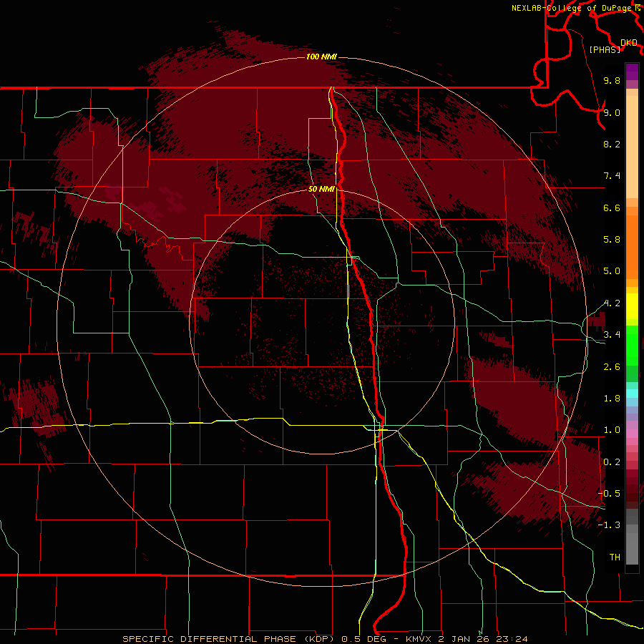This screenshot has width=644, height=644.
Task: Click the 4.2 value on color scale
Action: click(612, 303)
